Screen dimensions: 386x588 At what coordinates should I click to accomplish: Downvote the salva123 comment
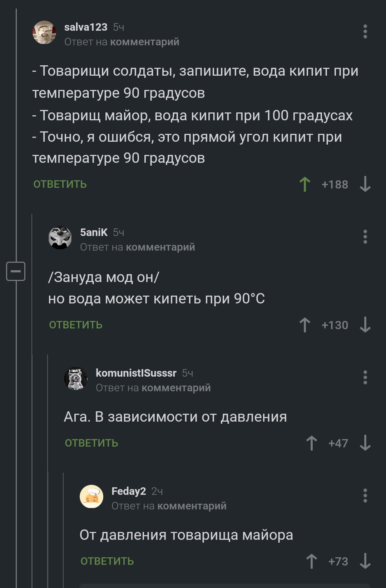coord(365,184)
